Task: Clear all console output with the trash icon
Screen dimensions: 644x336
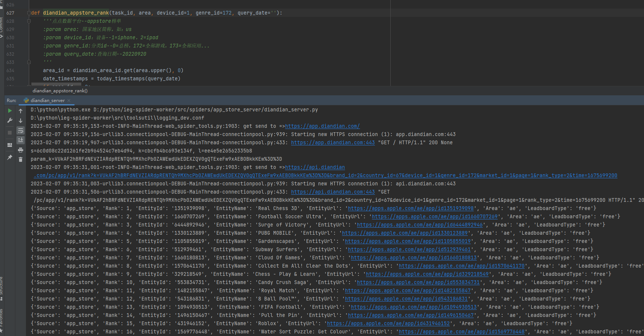Action: (x=21, y=160)
